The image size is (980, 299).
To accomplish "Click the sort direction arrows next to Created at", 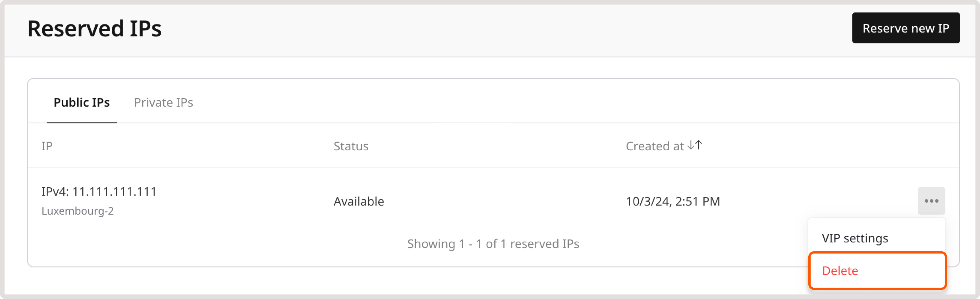I will point(695,145).
